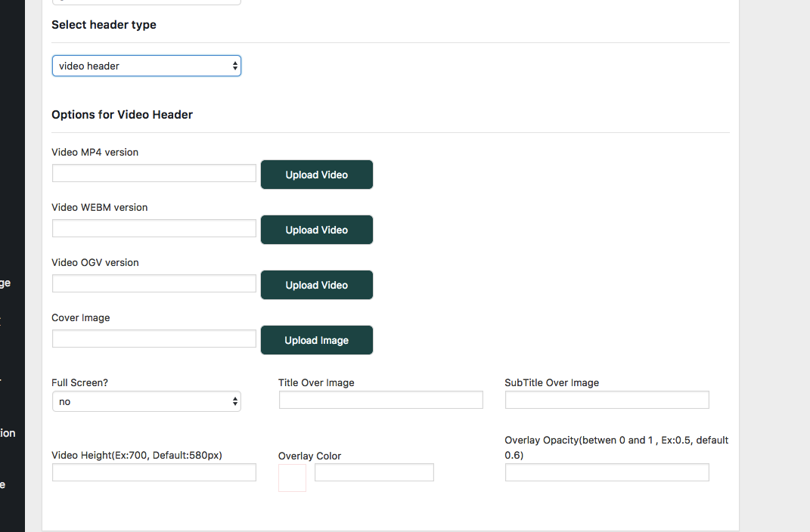Image resolution: width=810 pixels, height=532 pixels.
Task: Upload Video for the OGV version
Action: pyautogui.click(x=317, y=285)
